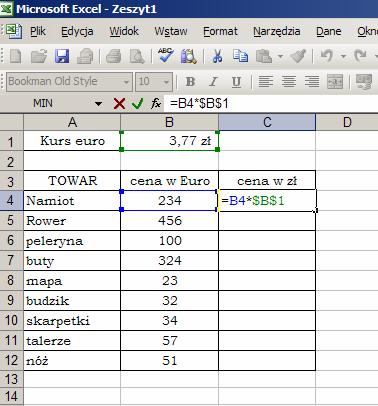Open the Edycja menu
This screenshot has width=378, height=406.
coord(77,31)
